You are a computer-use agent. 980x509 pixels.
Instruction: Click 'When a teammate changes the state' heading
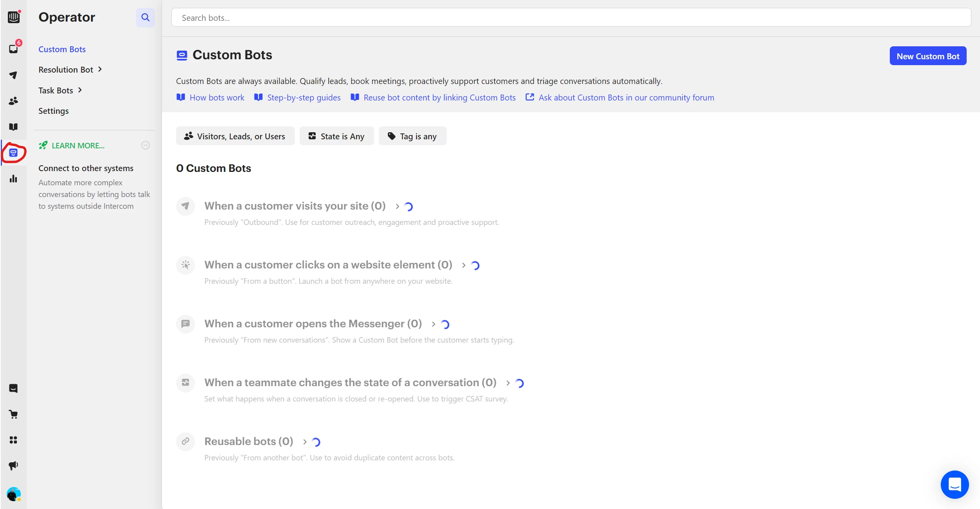pos(350,382)
